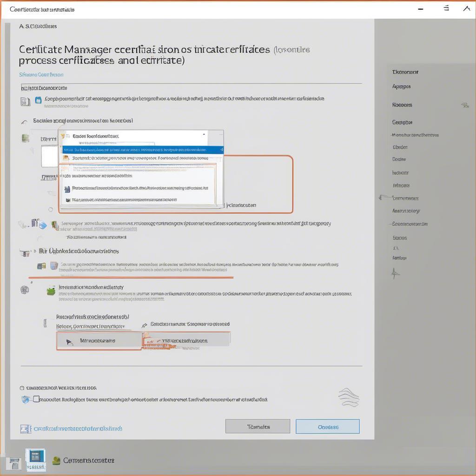
Task: Choose the popup row with the blue building icon
Action: pos(139,189)
